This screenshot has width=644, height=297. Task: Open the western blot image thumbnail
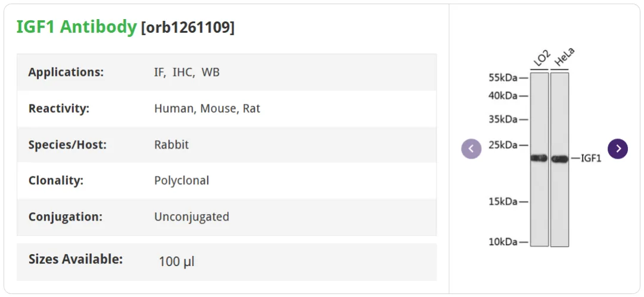[545, 148]
